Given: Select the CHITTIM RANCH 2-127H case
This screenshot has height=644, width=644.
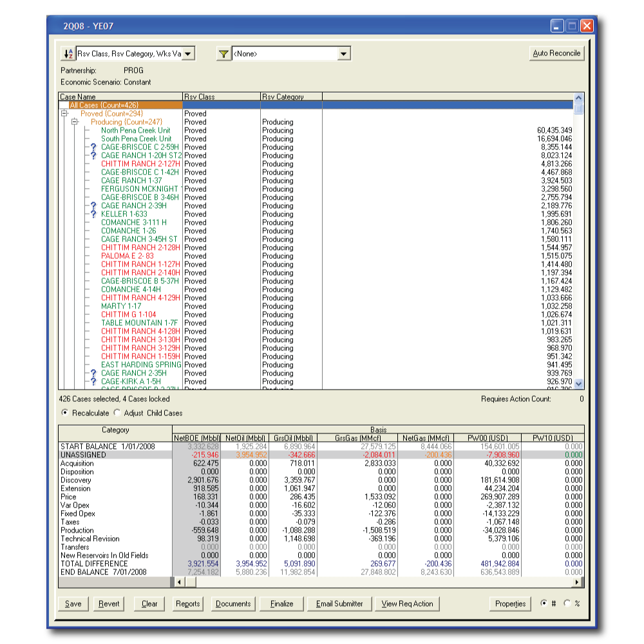Looking at the screenshot, I should pos(140,164).
